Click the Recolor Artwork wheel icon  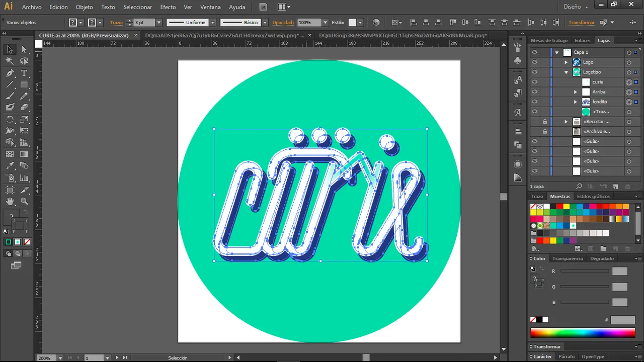376,22
